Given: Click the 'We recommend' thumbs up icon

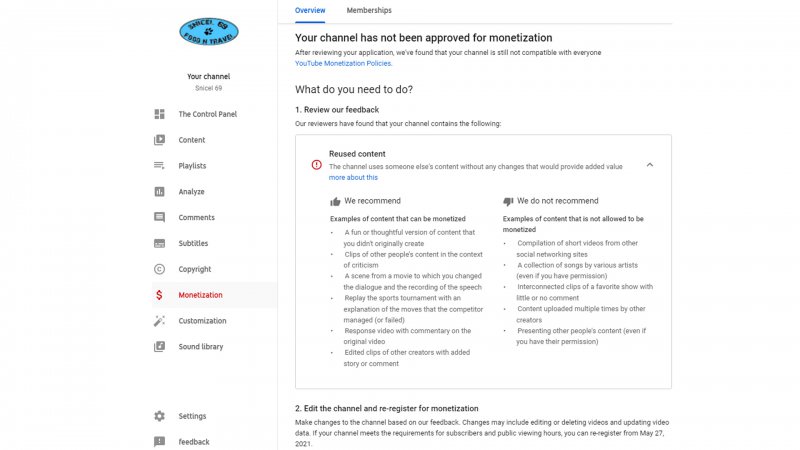Looking at the screenshot, I should point(336,201).
